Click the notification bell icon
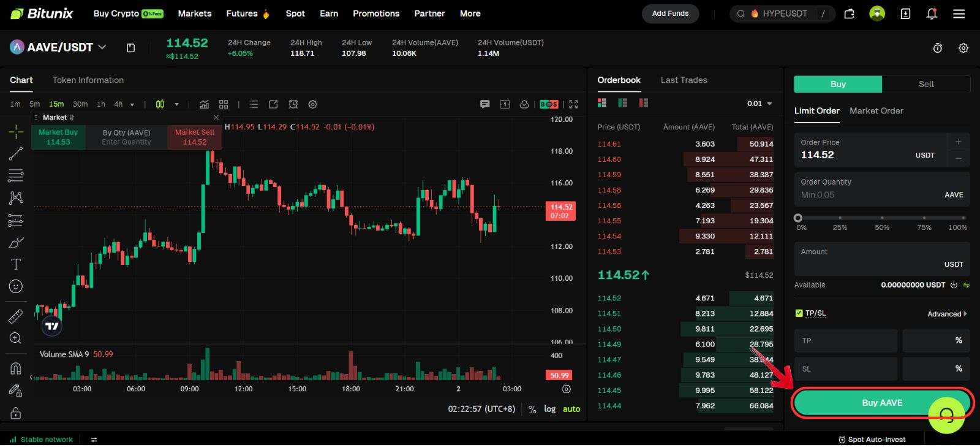This screenshot has height=447, width=980. pyautogui.click(x=932, y=13)
